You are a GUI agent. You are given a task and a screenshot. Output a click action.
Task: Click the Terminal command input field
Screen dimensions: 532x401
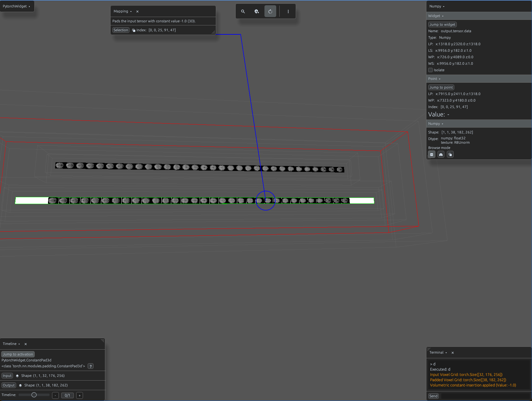[x=485, y=396]
